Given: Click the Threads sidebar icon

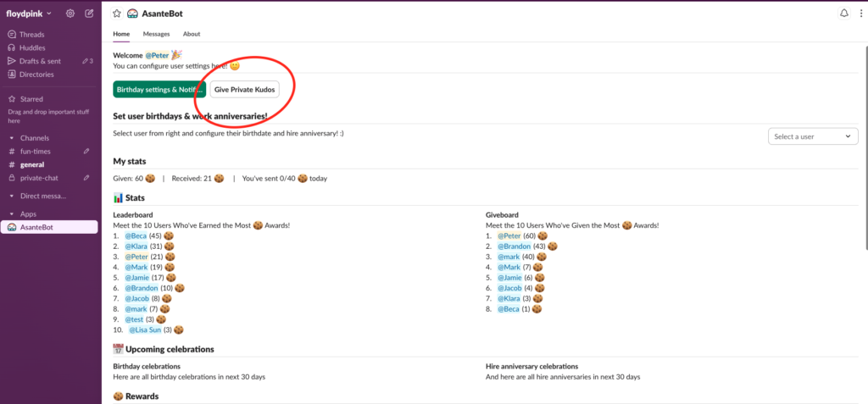Looking at the screenshot, I should tap(12, 35).
